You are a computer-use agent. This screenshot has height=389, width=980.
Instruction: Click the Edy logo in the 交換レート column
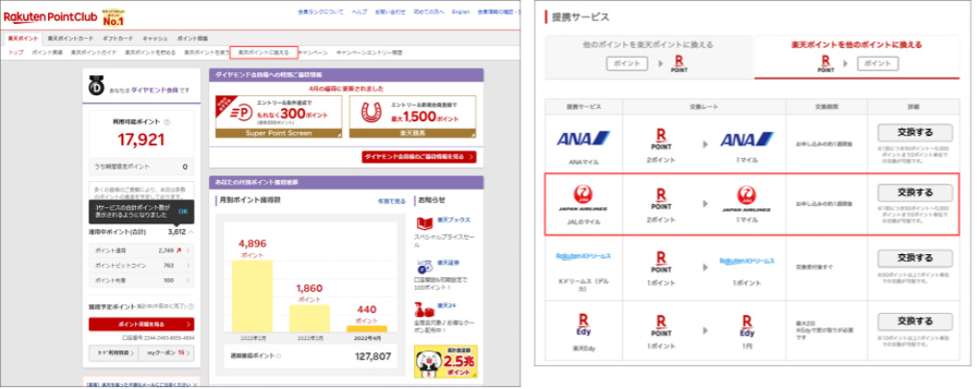tap(747, 325)
